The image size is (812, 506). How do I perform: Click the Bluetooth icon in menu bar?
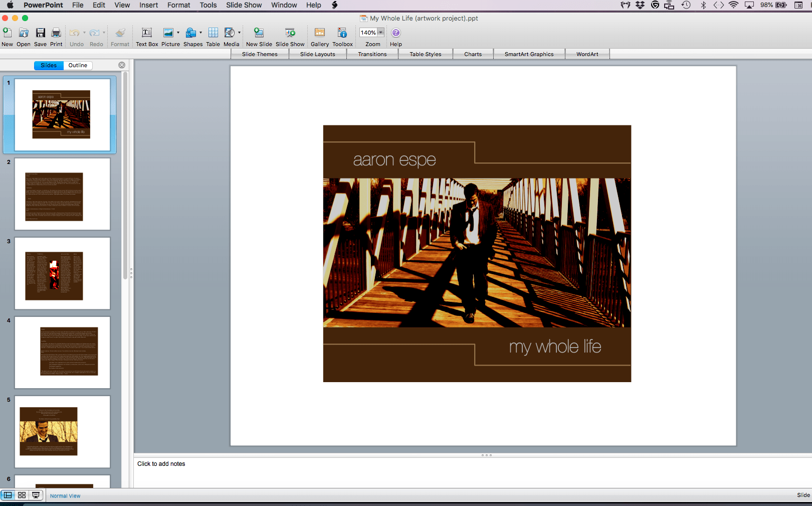pos(703,5)
